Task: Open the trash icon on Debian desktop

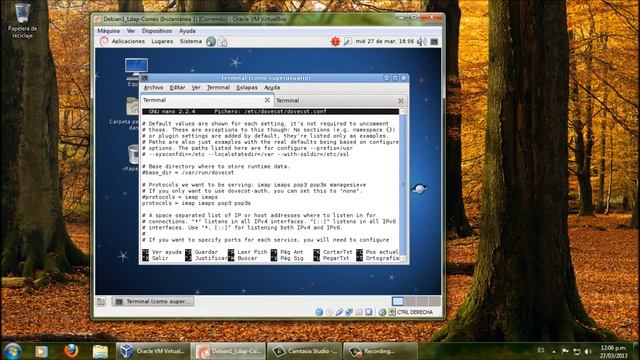Action: click(133, 155)
